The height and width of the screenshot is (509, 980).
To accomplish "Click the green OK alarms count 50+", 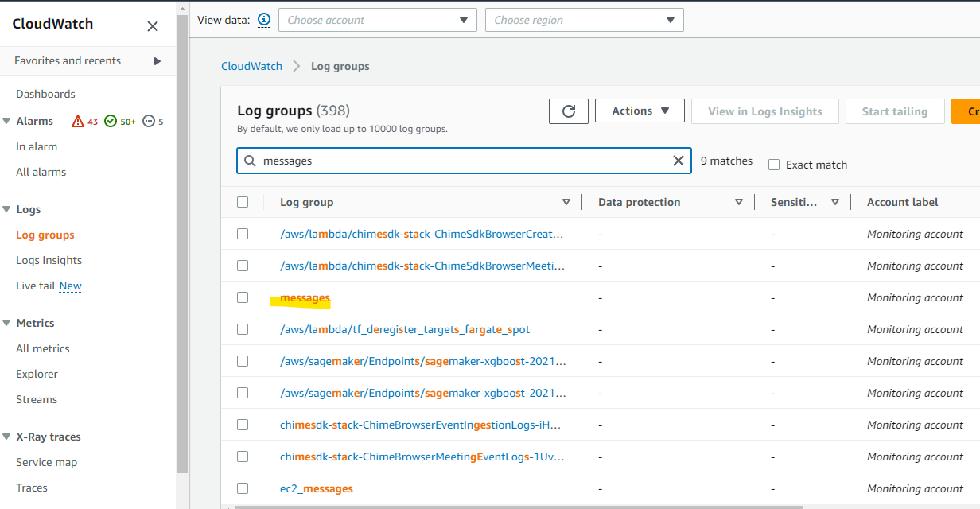I will 121,122.
